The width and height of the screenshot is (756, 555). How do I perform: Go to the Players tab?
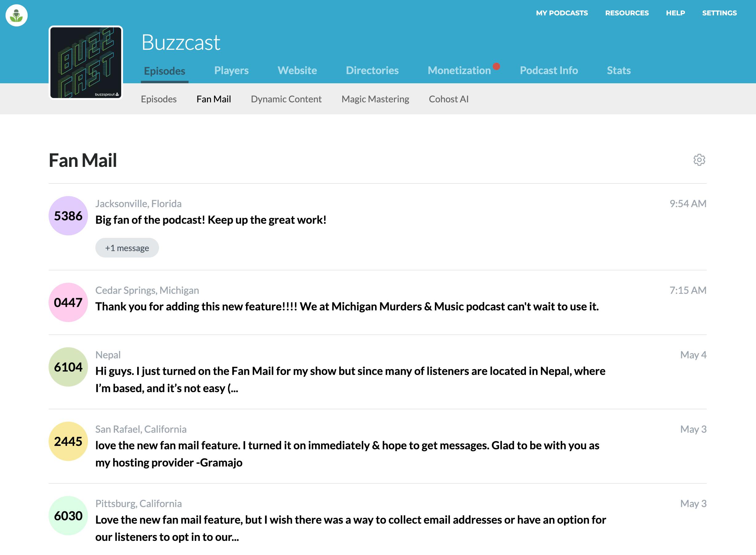pos(231,70)
